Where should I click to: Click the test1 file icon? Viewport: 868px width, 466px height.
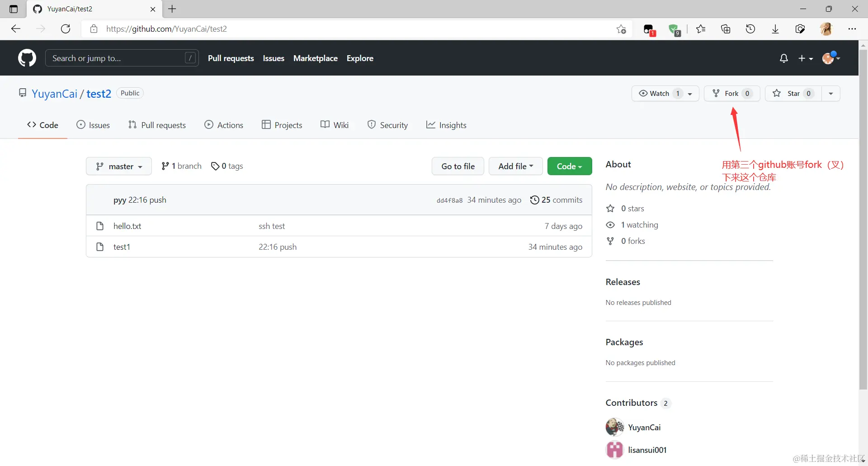[100, 247]
